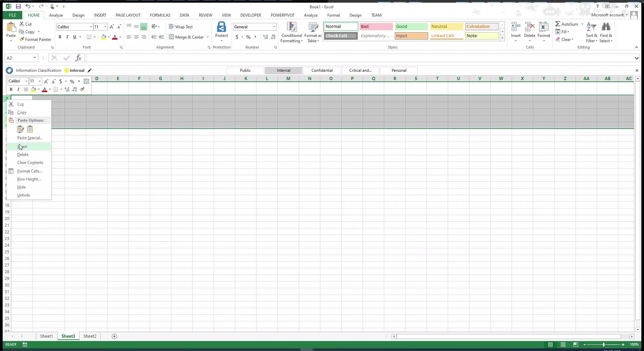Click the Insert Function fx icon
Image resolution: width=644 pixels, height=351 pixels.
[79, 58]
